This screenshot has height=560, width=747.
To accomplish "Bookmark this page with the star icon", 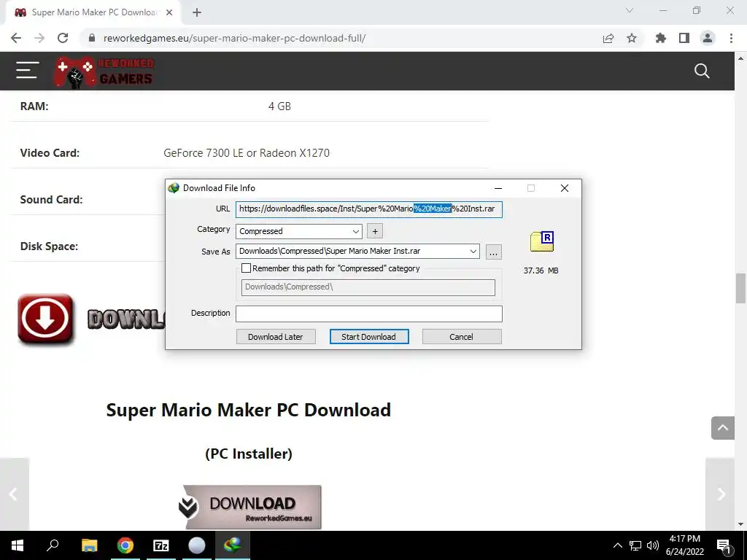I will (x=632, y=38).
